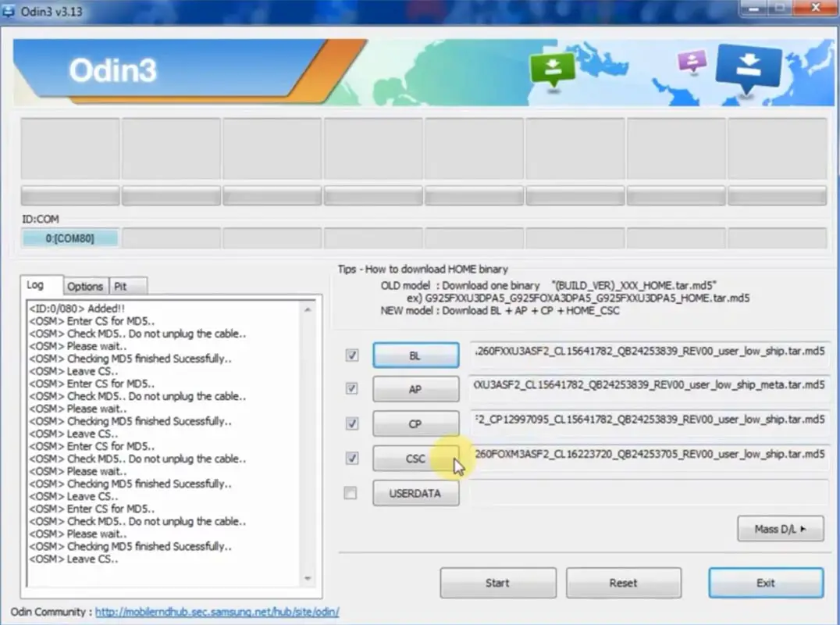The height and width of the screenshot is (625, 840).
Task: Click the first progress bar slot
Action: click(69, 195)
